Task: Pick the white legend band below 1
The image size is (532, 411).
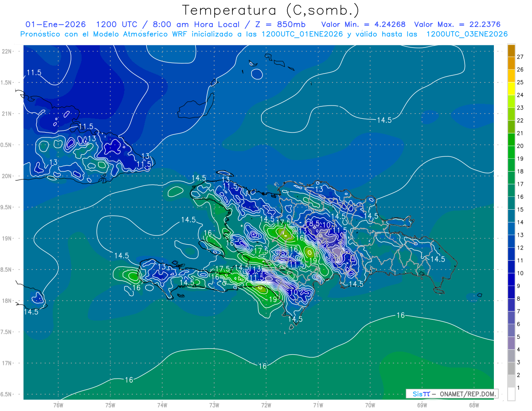Action: [511, 394]
